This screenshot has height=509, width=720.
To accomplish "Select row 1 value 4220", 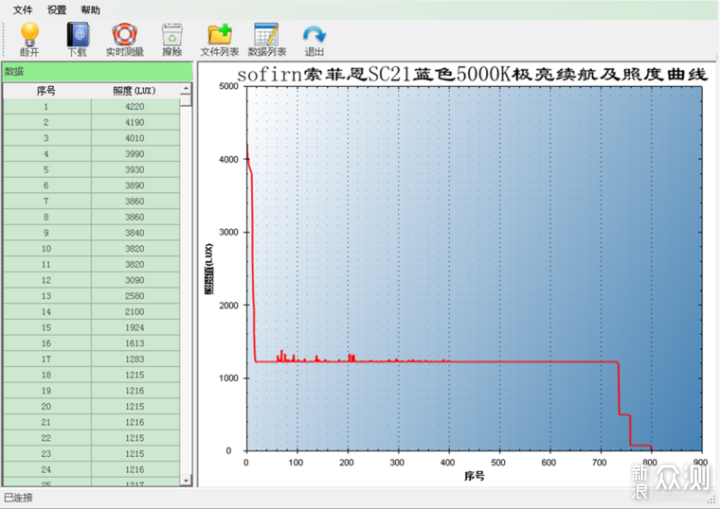I will tap(135, 107).
